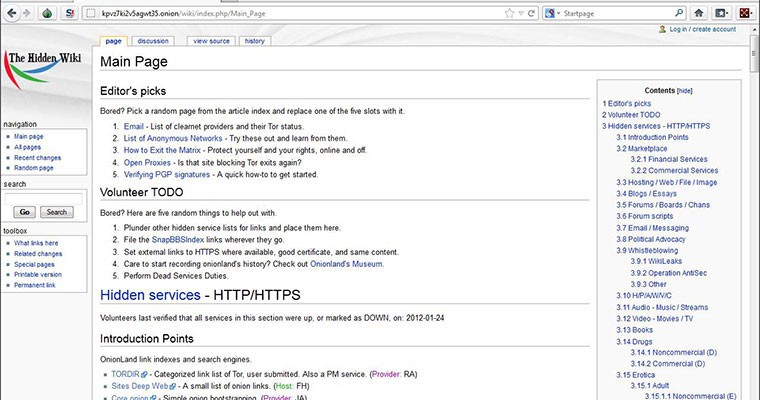
Task: Go to the browser Home page icon
Action: click(x=698, y=13)
